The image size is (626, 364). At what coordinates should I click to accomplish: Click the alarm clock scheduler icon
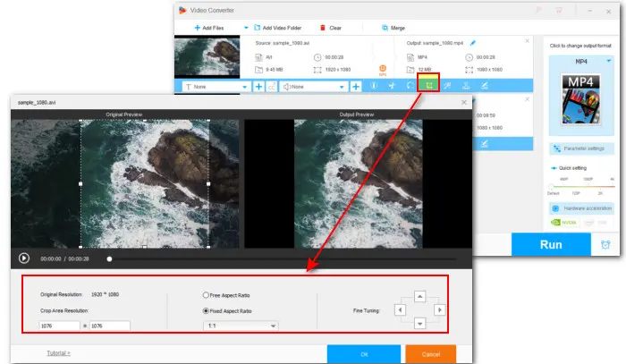click(x=605, y=245)
